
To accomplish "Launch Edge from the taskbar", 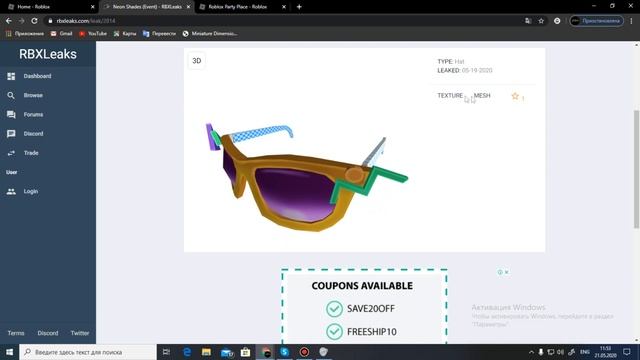I will (187, 352).
